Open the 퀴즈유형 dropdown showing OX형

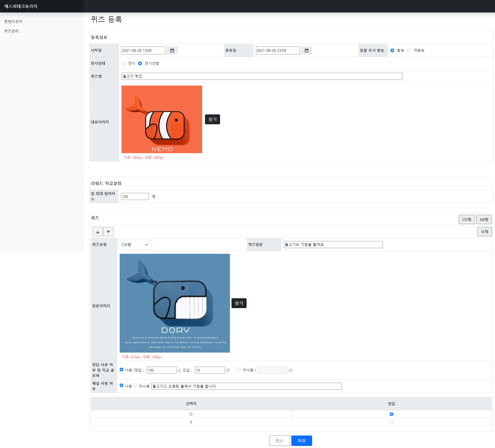[x=135, y=244]
